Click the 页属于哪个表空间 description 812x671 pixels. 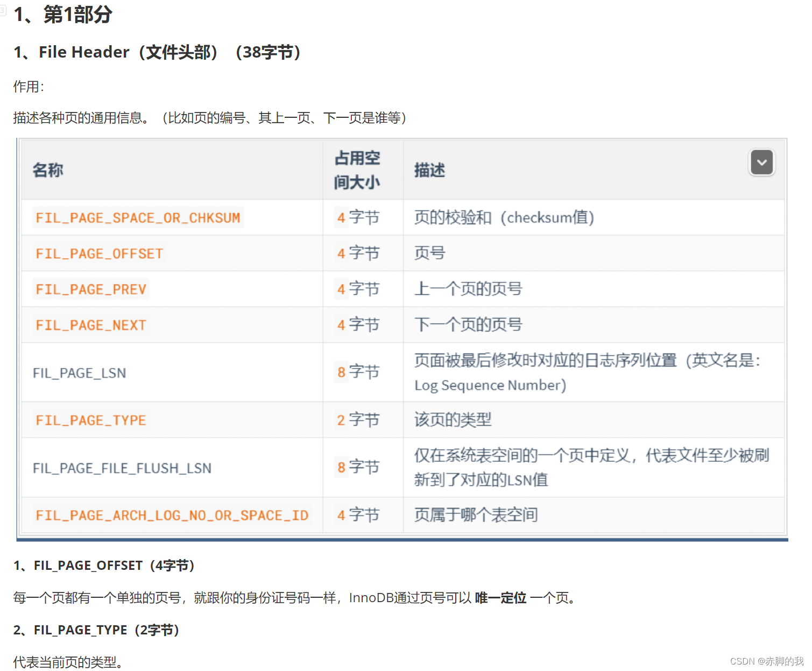(476, 515)
